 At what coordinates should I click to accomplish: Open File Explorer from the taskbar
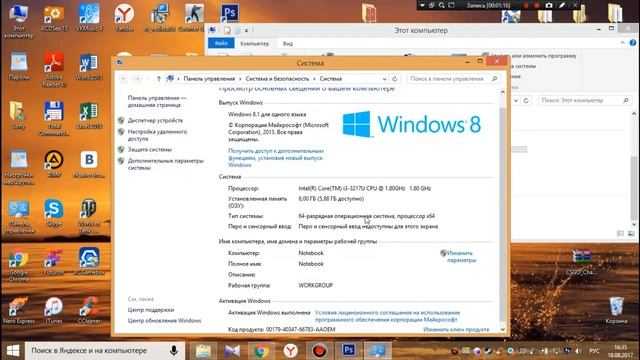tap(203, 350)
